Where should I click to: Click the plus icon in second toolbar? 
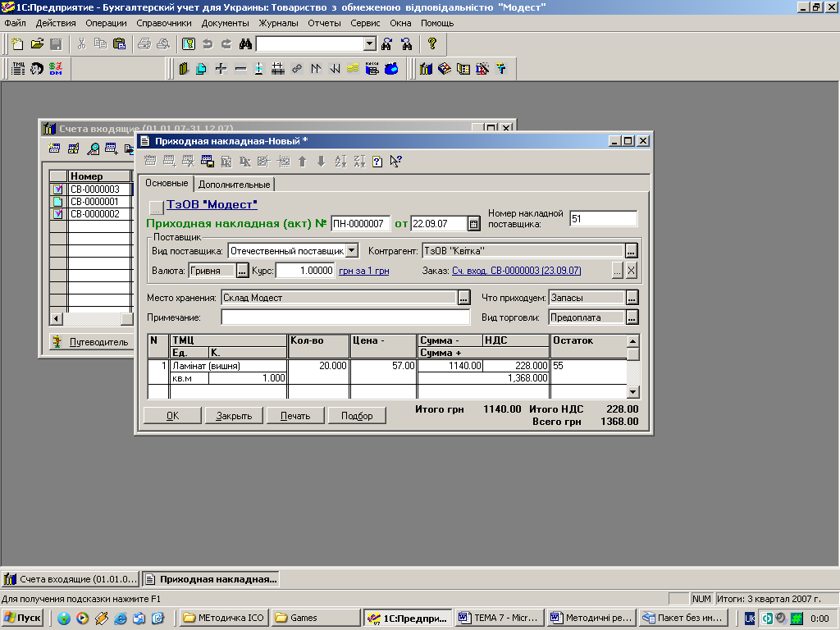[x=221, y=69]
